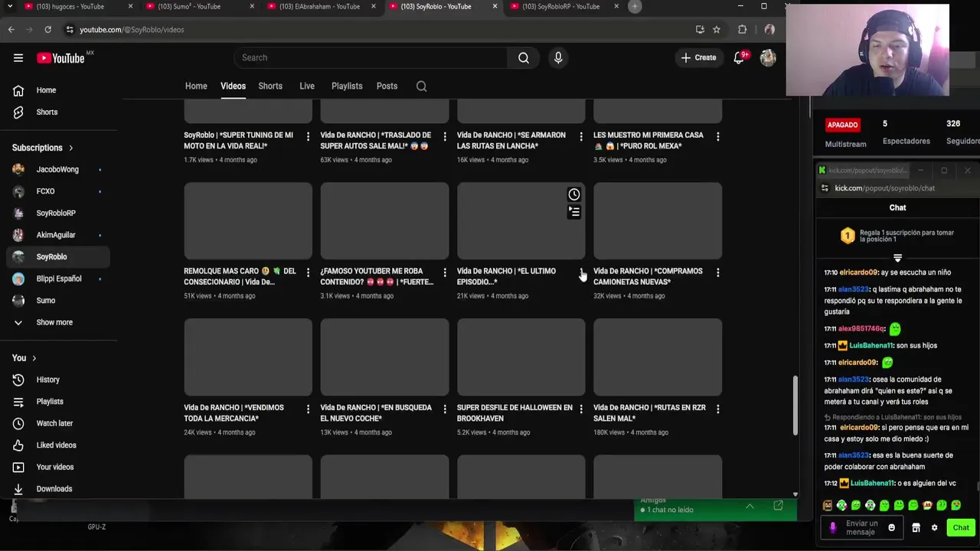Open options for SUPER DESFILE DE HALLOWEEN video
Image resolution: width=980 pixels, height=551 pixels.
click(580, 409)
